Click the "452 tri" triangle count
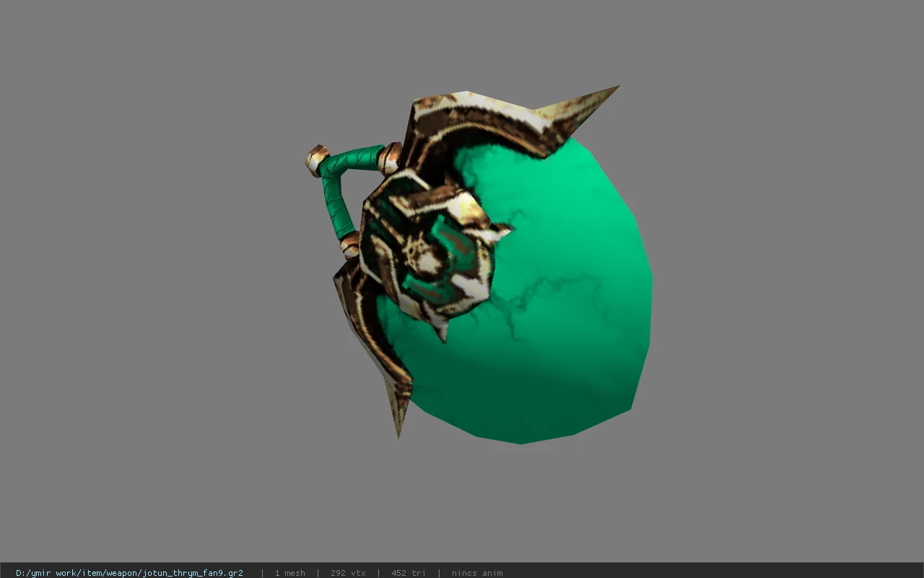Viewport: 924px width, 578px height. pos(409,573)
